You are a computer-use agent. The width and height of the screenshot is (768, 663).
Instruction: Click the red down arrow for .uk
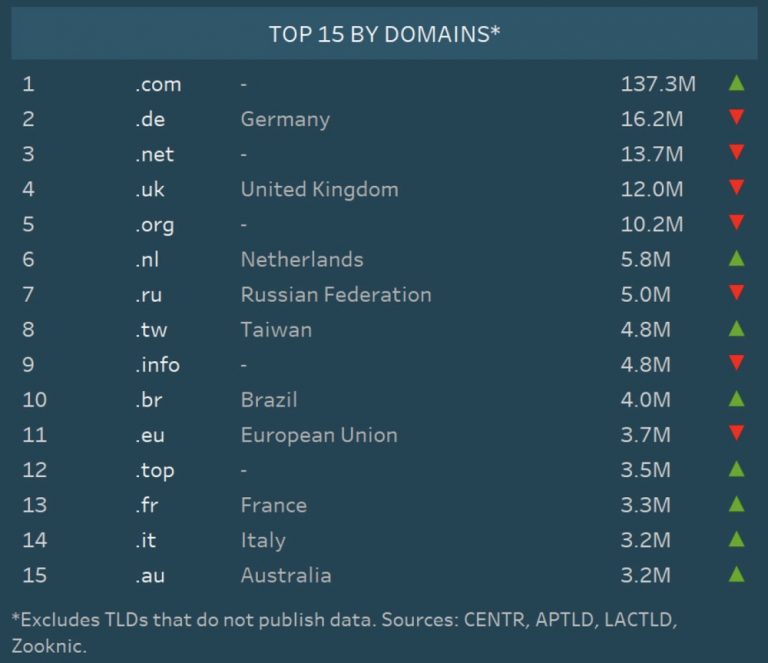tap(737, 188)
